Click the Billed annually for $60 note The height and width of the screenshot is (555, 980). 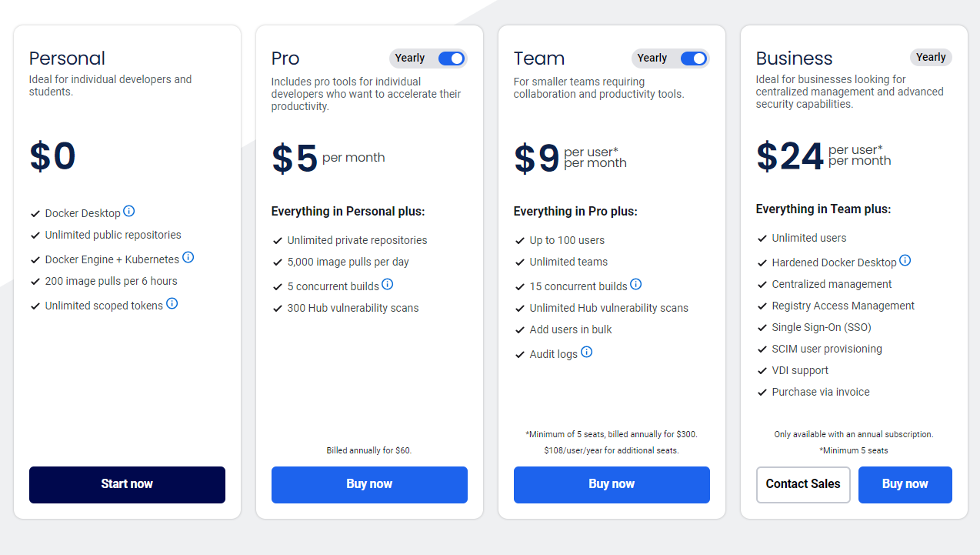[x=369, y=450]
